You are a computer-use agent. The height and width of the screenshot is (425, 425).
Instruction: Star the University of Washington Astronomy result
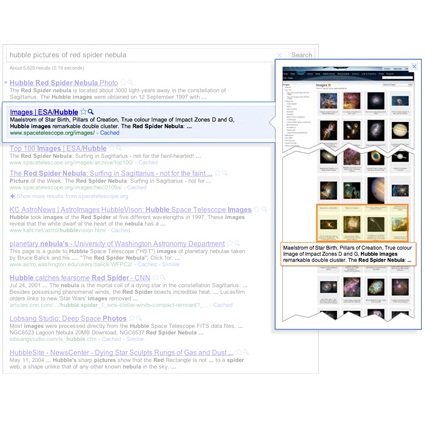point(230,243)
